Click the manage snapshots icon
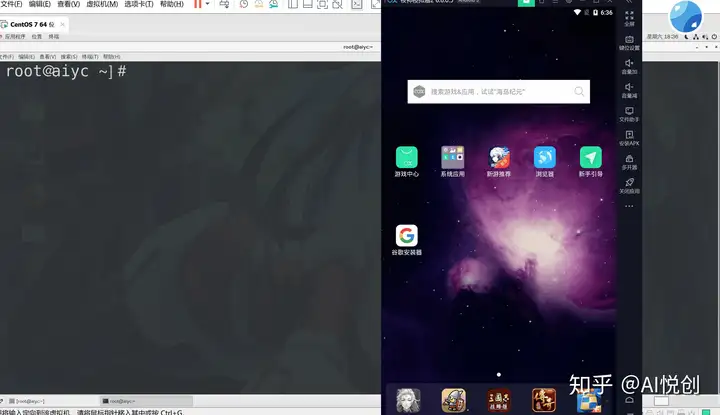720x415 pixels. 274,4
